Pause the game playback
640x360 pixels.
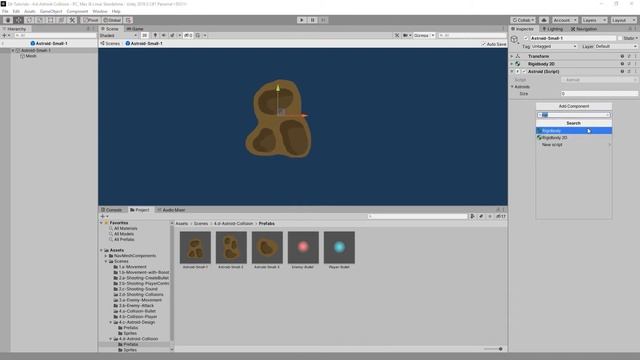(x=313, y=20)
